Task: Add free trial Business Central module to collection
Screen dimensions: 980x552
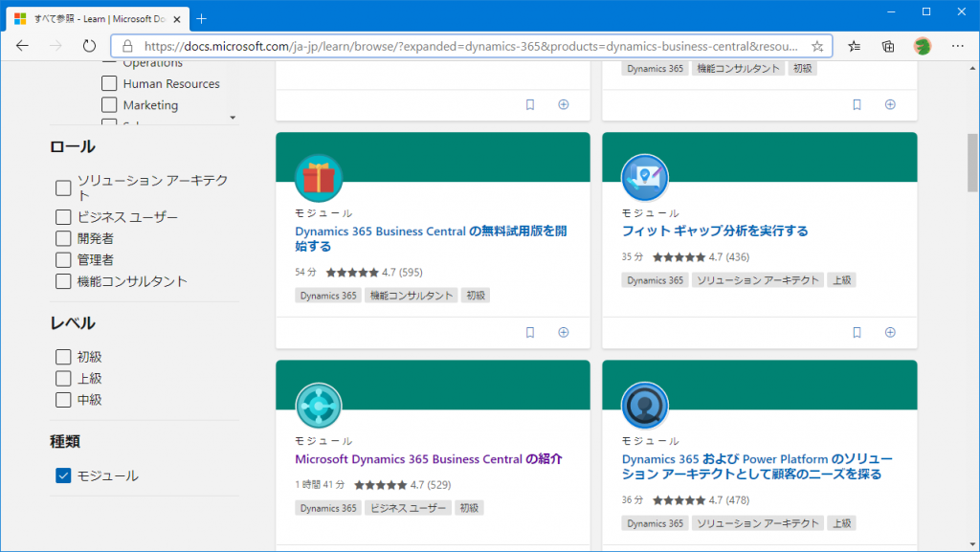Action: 564,332
